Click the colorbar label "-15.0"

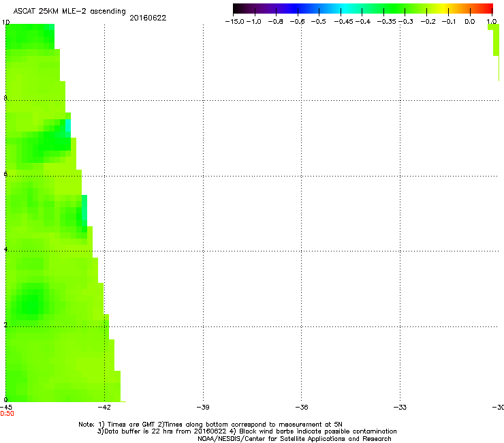pyautogui.click(x=235, y=22)
